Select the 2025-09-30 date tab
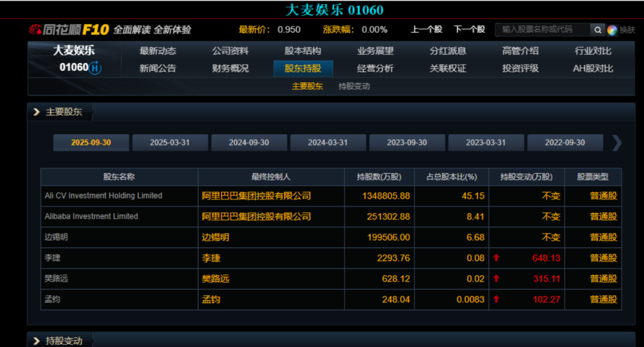The image size is (644, 347). click(x=91, y=142)
